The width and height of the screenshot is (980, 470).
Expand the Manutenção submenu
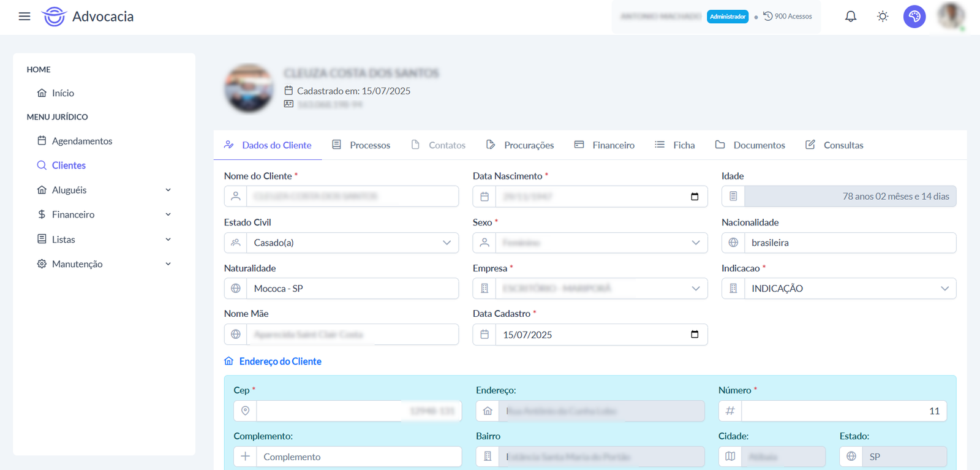[104, 264]
